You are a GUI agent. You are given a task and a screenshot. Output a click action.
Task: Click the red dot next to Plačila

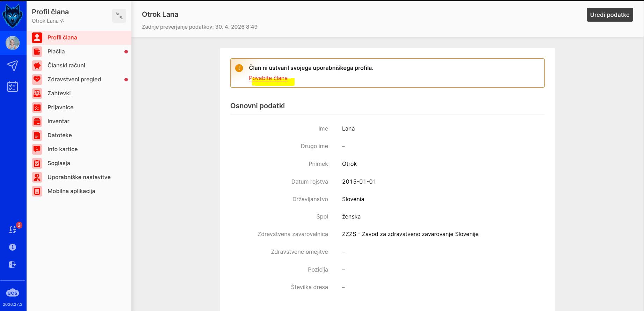coord(126,52)
